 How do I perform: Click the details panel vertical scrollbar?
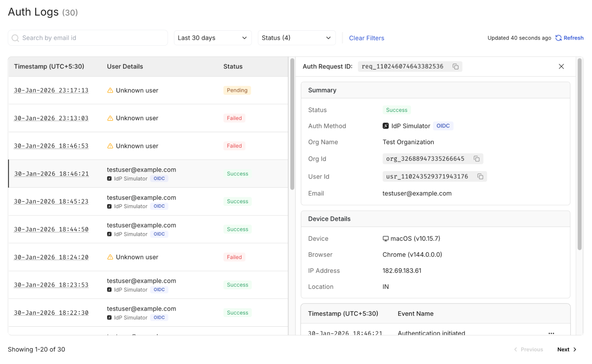(579, 154)
